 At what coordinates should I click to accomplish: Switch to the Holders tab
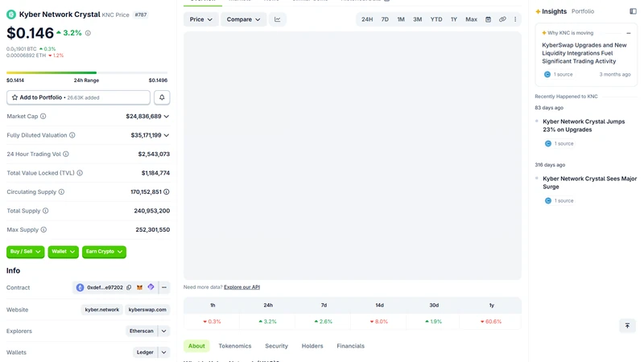[312, 346]
